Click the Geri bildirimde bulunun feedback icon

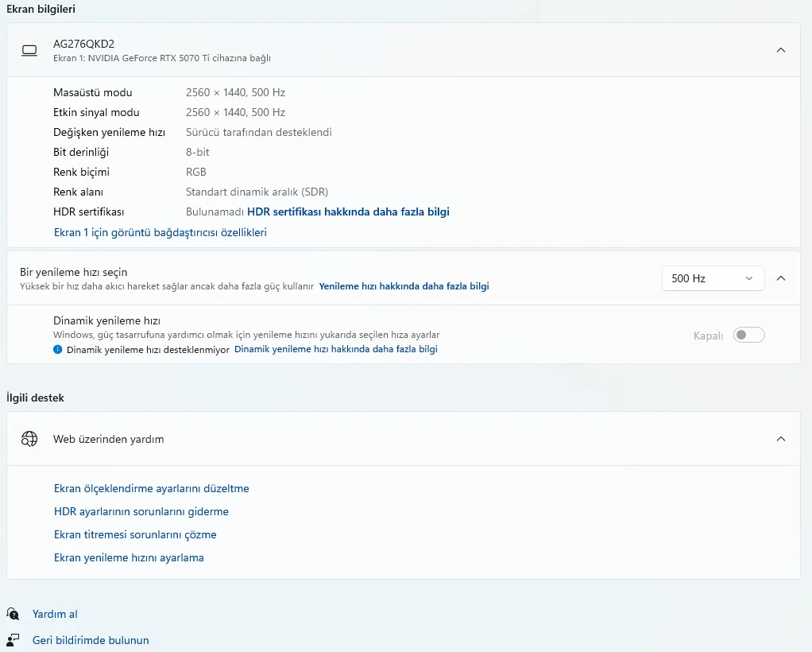point(13,640)
